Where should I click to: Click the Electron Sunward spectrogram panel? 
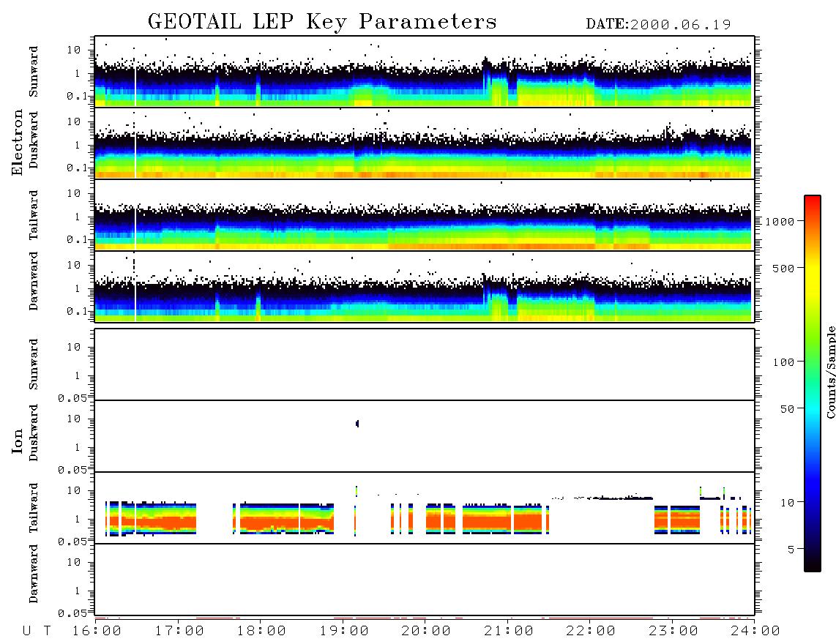(x=425, y=72)
